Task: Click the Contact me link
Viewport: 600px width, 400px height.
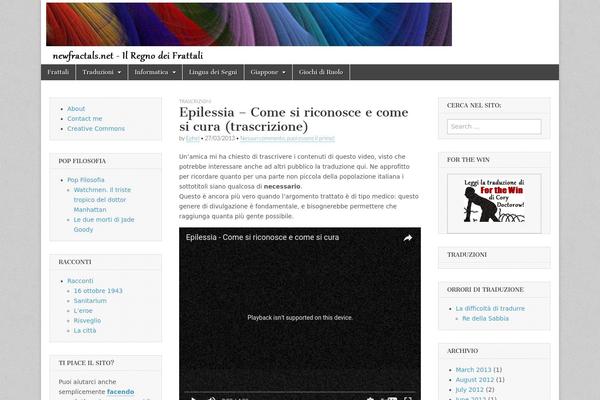Action: 85,119
